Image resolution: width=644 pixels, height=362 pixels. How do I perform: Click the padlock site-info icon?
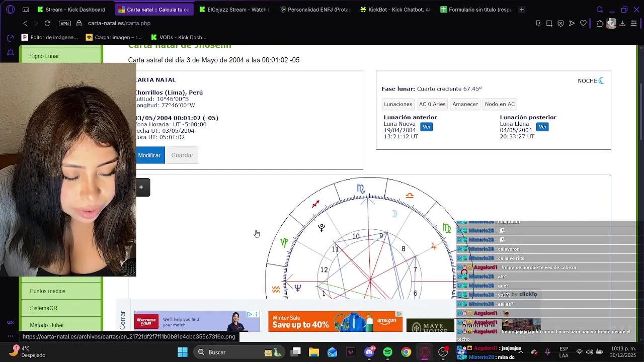point(79,23)
